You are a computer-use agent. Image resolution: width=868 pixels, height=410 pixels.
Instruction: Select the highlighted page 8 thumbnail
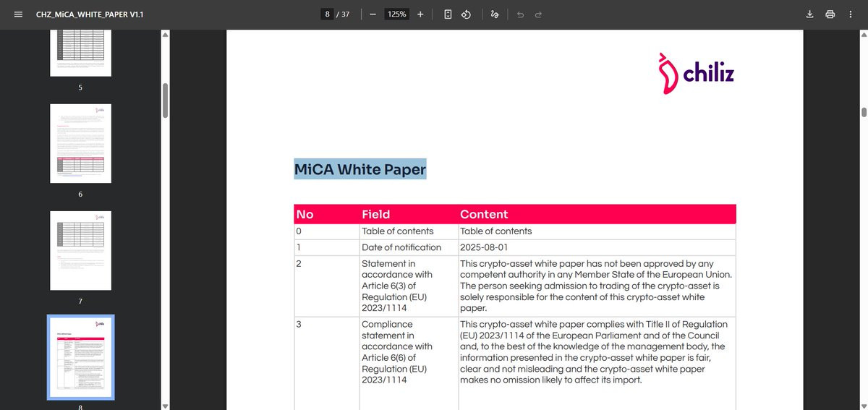(80, 357)
